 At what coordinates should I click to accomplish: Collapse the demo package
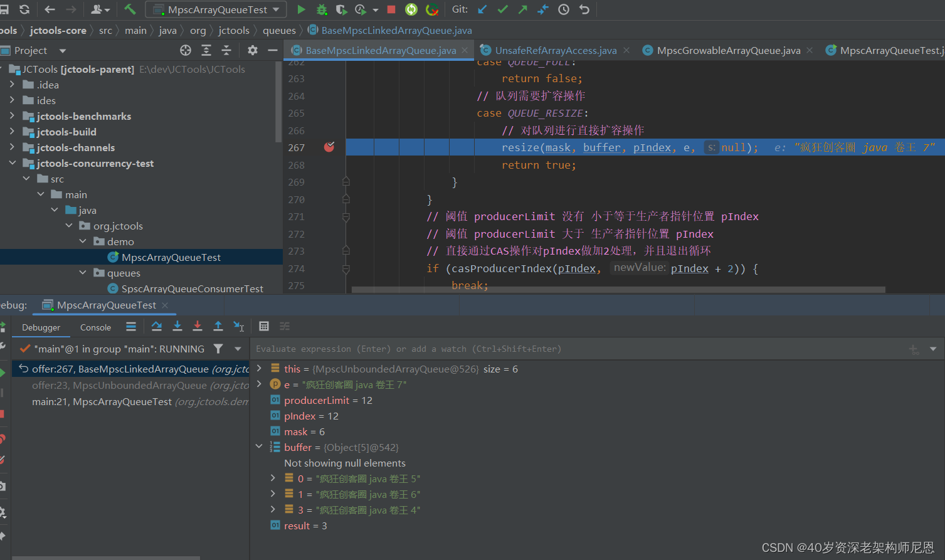coord(83,241)
